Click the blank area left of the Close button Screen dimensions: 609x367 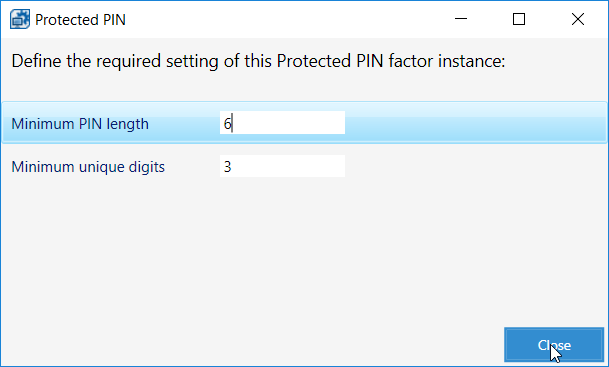point(252,345)
